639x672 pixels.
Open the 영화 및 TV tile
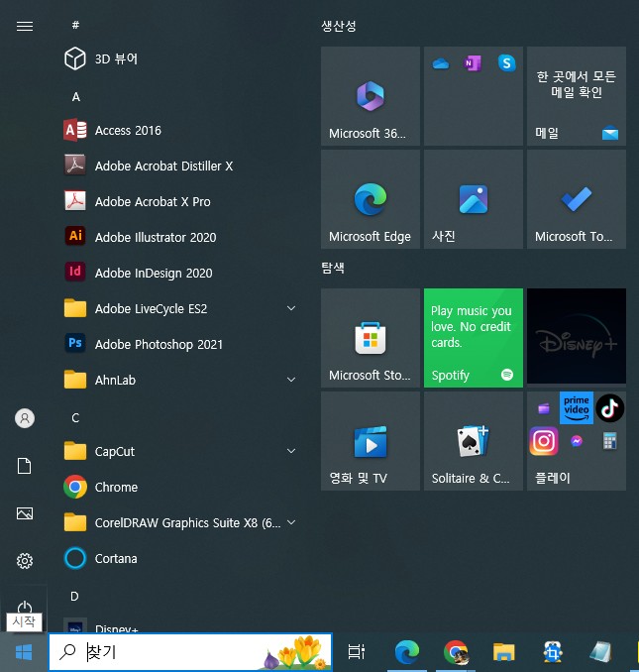tap(371, 441)
